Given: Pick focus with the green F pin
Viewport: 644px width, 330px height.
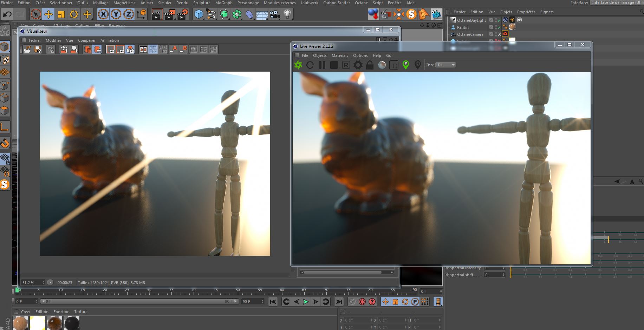Looking at the screenshot, I should click(x=406, y=65).
